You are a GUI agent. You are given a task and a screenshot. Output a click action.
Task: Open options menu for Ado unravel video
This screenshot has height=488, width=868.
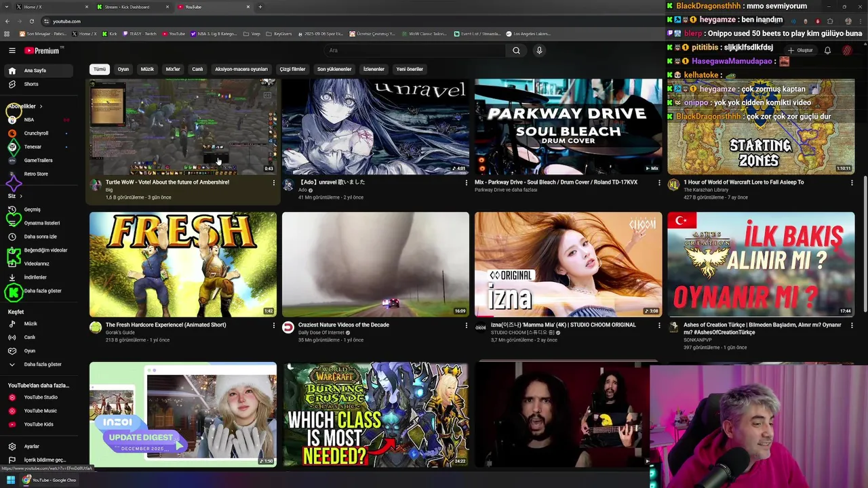click(x=467, y=183)
